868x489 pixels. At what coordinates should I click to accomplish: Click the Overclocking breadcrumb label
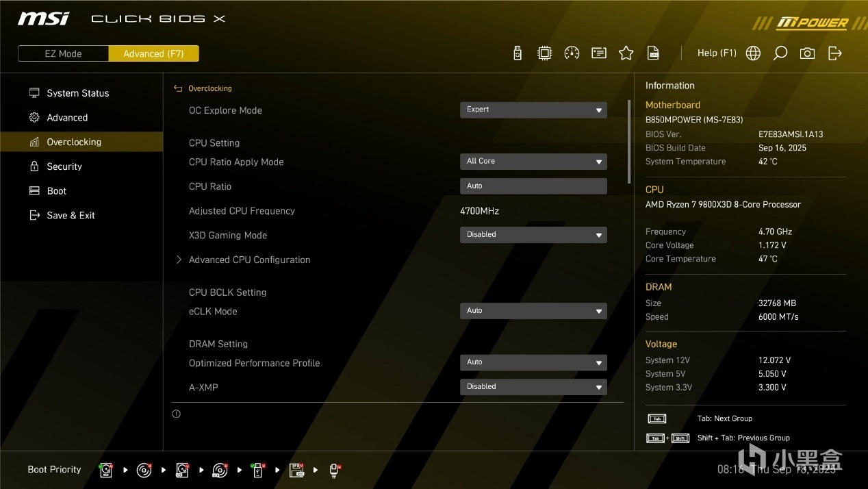pyautogui.click(x=210, y=88)
